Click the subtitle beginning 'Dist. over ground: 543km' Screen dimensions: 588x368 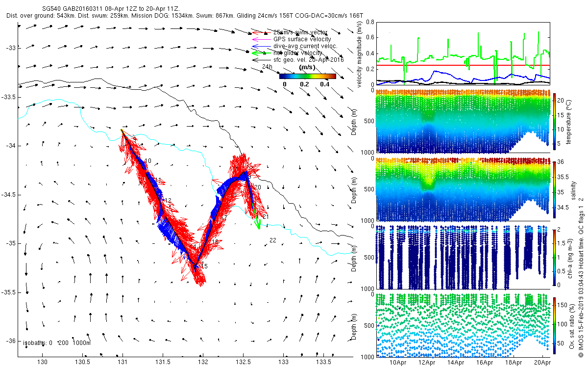(x=185, y=16)
